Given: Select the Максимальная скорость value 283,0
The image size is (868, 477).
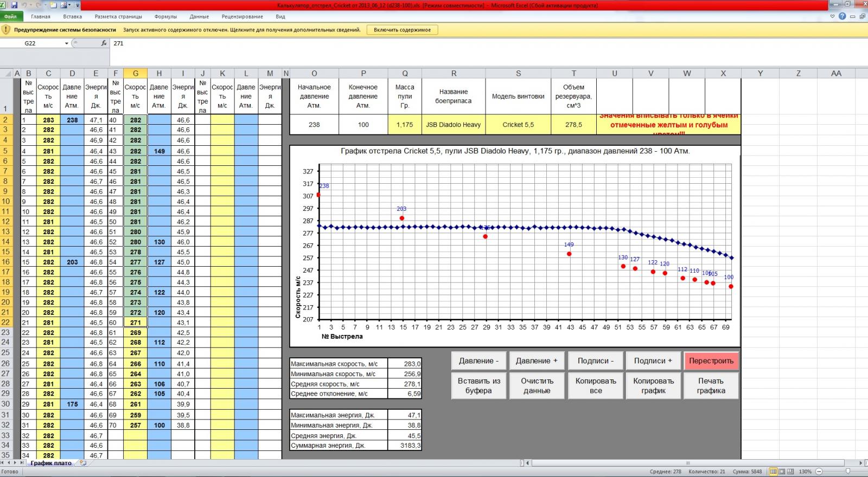Looking at the screenshot, I should point(405,364).
